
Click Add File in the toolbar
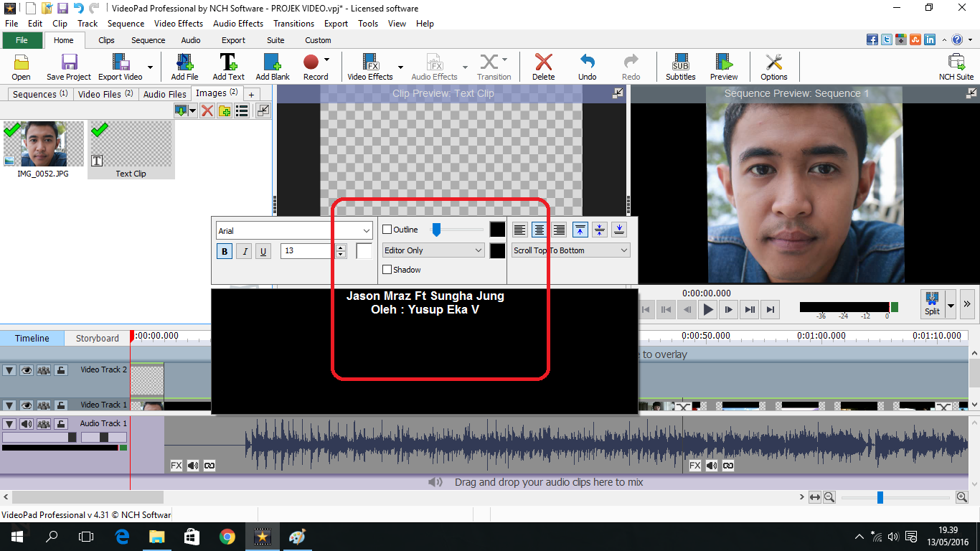click(184, 67)
